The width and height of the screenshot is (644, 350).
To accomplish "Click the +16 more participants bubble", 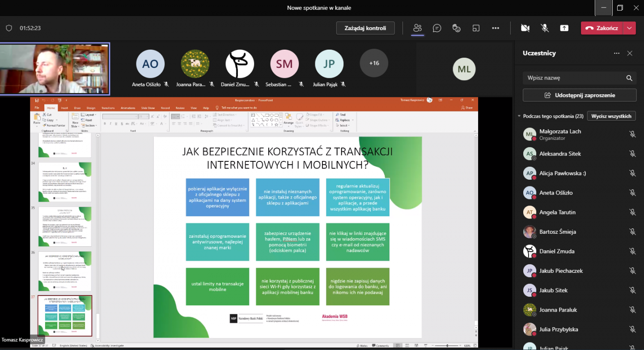I will 374,63.
